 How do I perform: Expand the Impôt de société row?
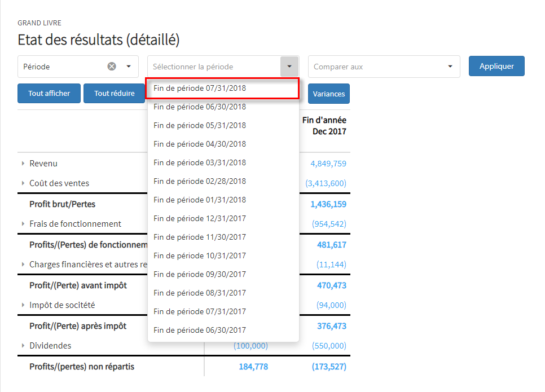tap(23, 305)
